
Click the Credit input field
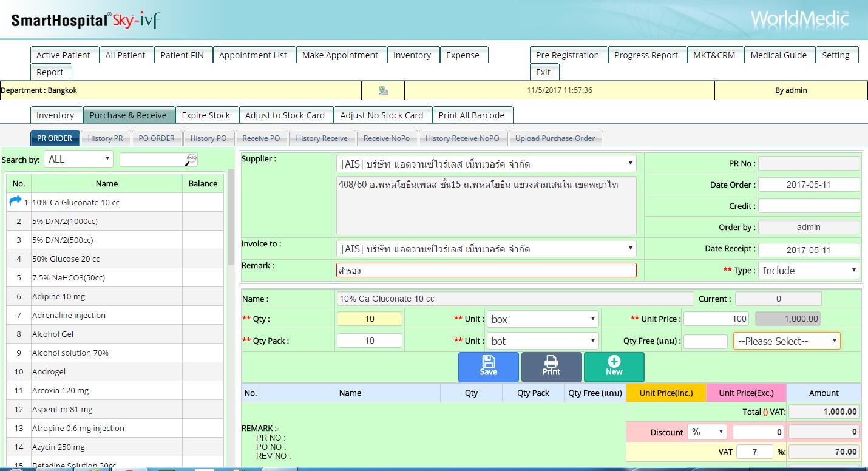(x=809, y=206)
